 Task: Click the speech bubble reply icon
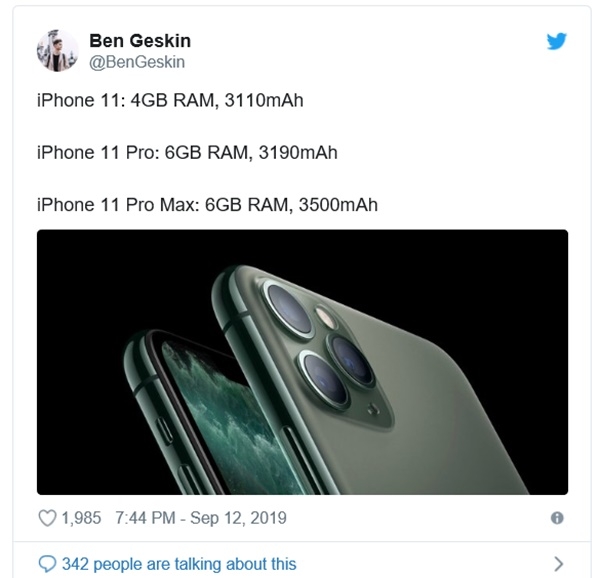pyautogui.click(x=47, y=564)
